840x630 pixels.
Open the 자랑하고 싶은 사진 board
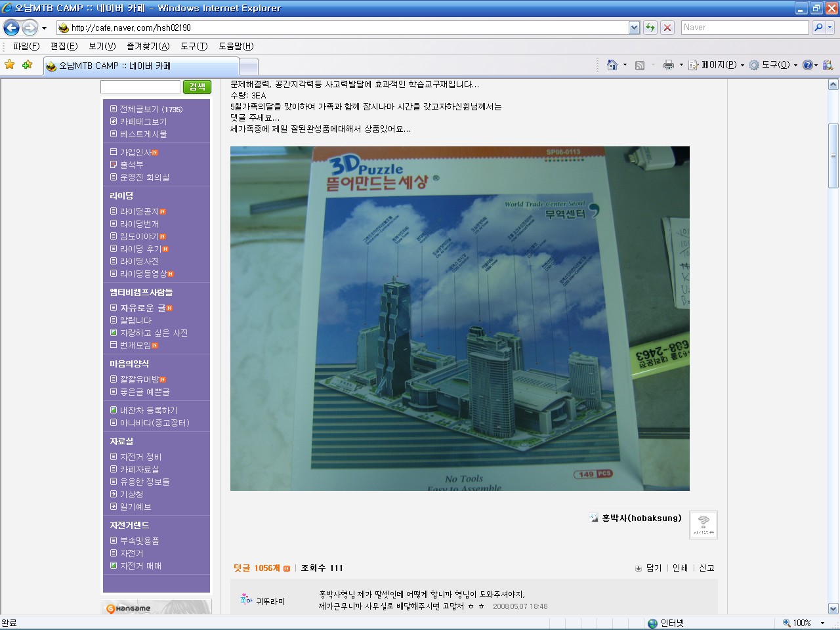pyautogui.click(x=153, y=333)
